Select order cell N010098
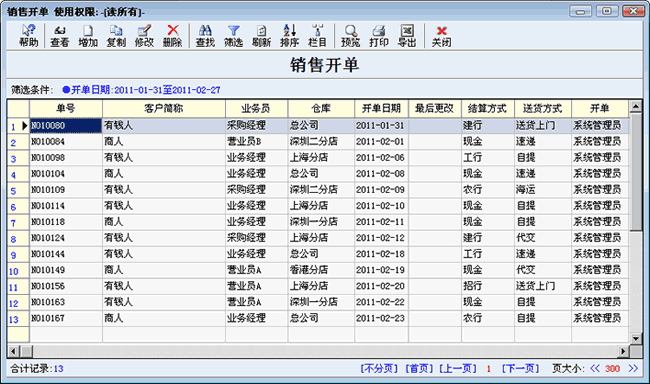 [x=66, y=158]
